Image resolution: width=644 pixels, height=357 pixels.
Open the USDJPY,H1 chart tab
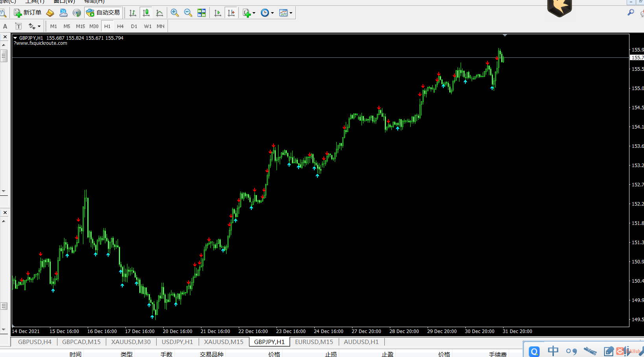(177, 342)
